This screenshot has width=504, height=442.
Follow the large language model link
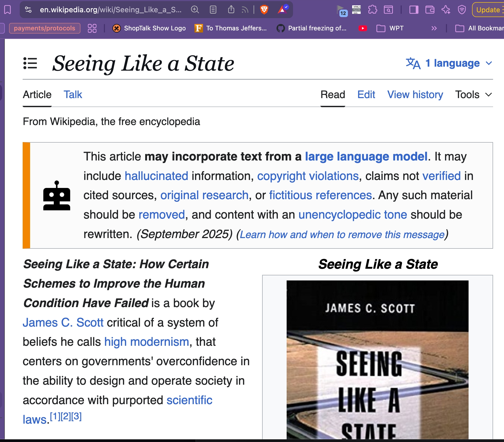[x=366, y=156]
